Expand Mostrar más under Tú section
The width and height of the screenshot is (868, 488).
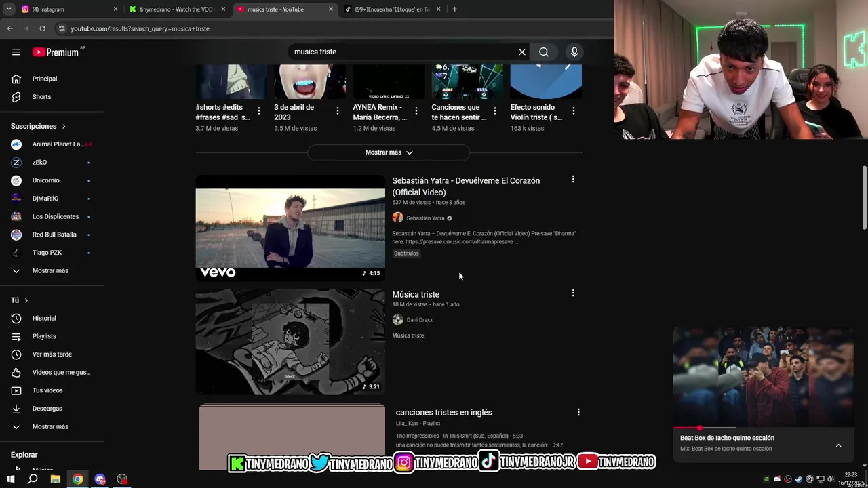52,427
